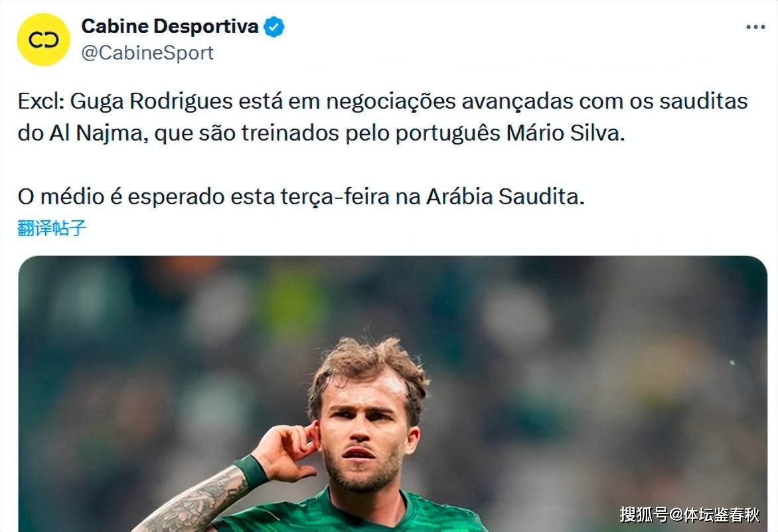Click the Arábia Saudita text at sentence end
Image resolution: width=778 pixels, height=532 pixels.
[505, 196]
